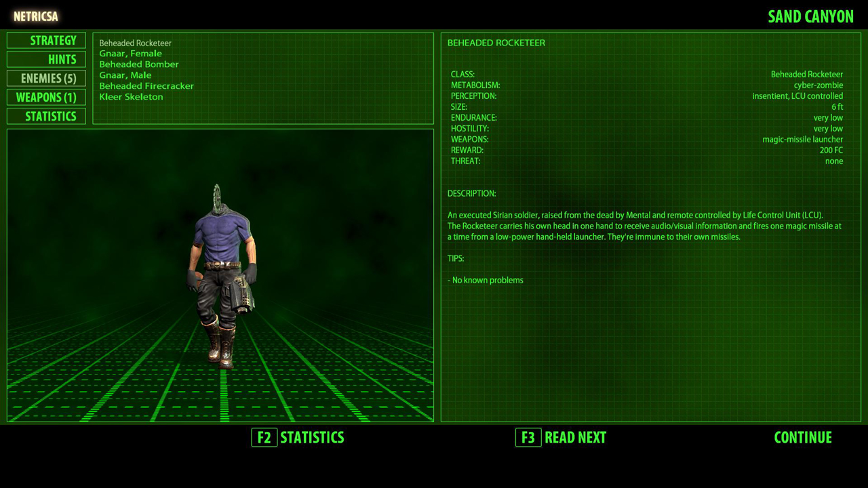Open the Strategy tab
Viewport: 868px width, 488px height.
(46, 40)
